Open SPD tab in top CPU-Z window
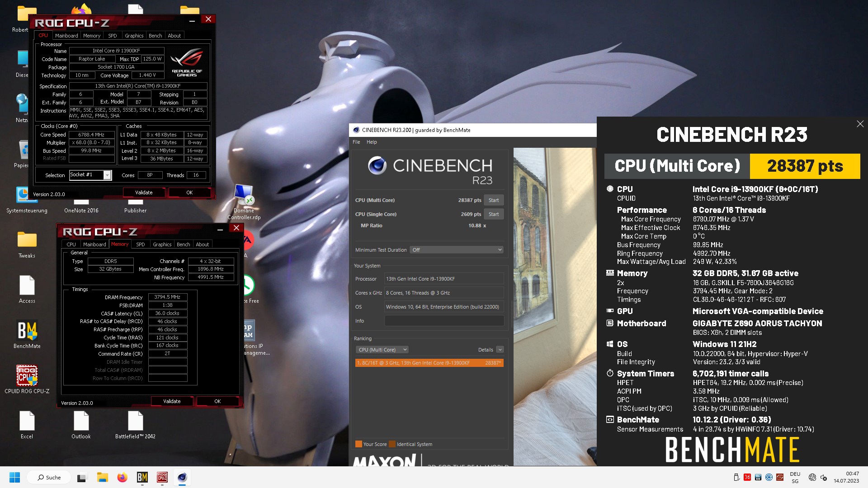This screenshot has height=488, width=868. [x=113, y=36]
